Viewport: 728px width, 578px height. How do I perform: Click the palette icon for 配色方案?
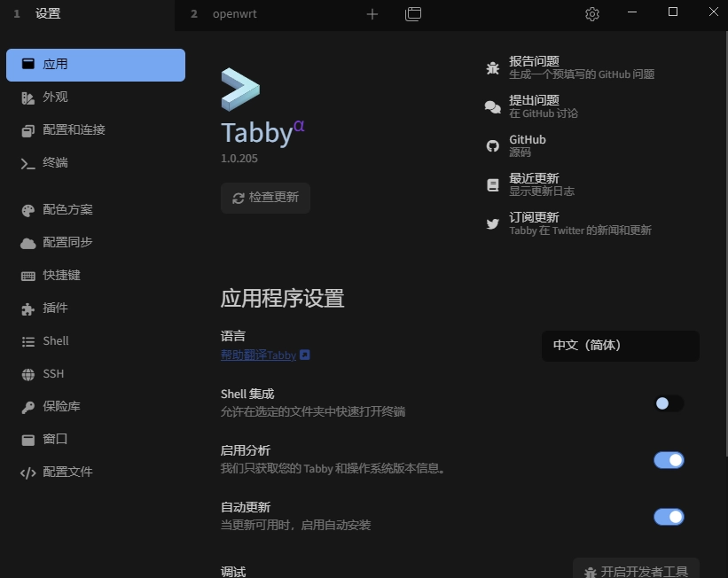point(27,211)
